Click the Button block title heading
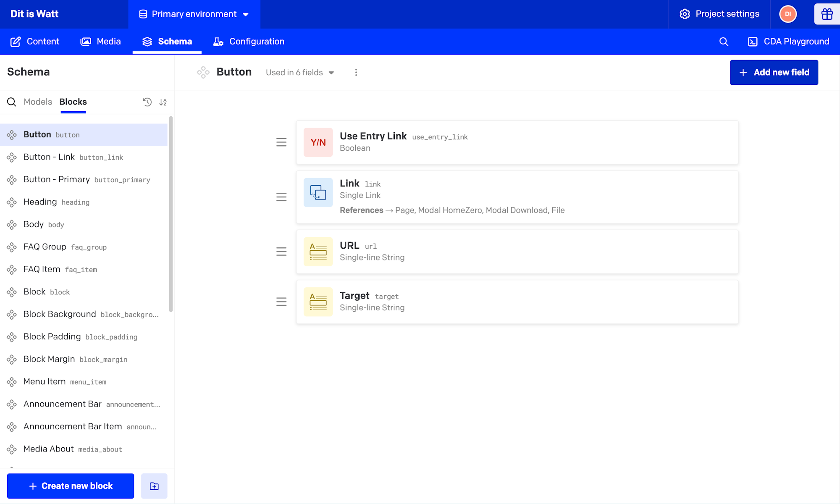This screenshot has width=840, height=504. pos(234,72)
